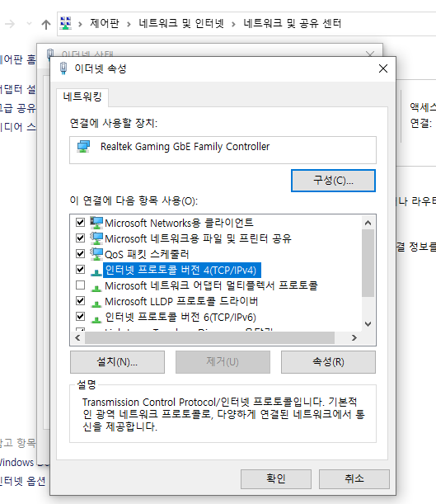
Task: Close the 이더넷 속성 dialog
Action: (383, 68)
